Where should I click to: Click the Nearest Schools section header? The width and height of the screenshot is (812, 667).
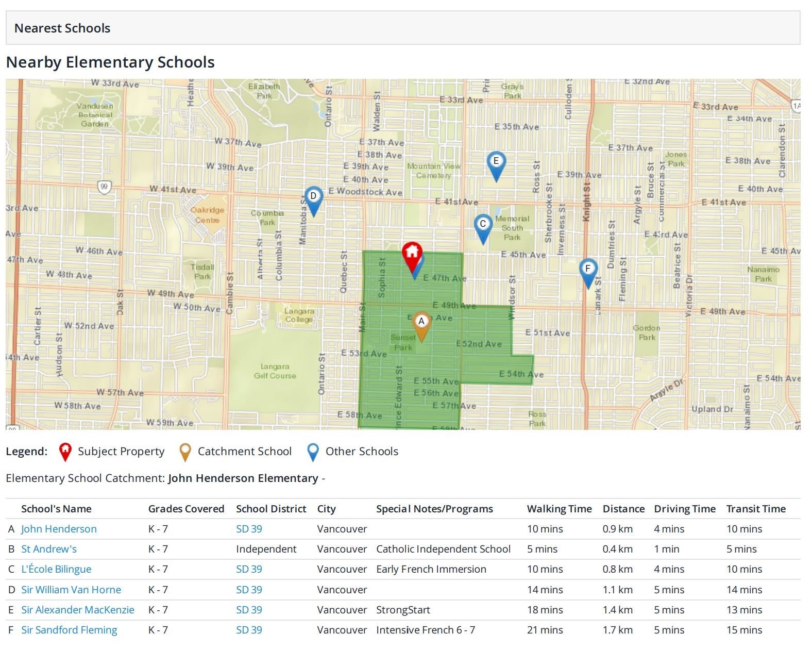(x=403, y=28)
